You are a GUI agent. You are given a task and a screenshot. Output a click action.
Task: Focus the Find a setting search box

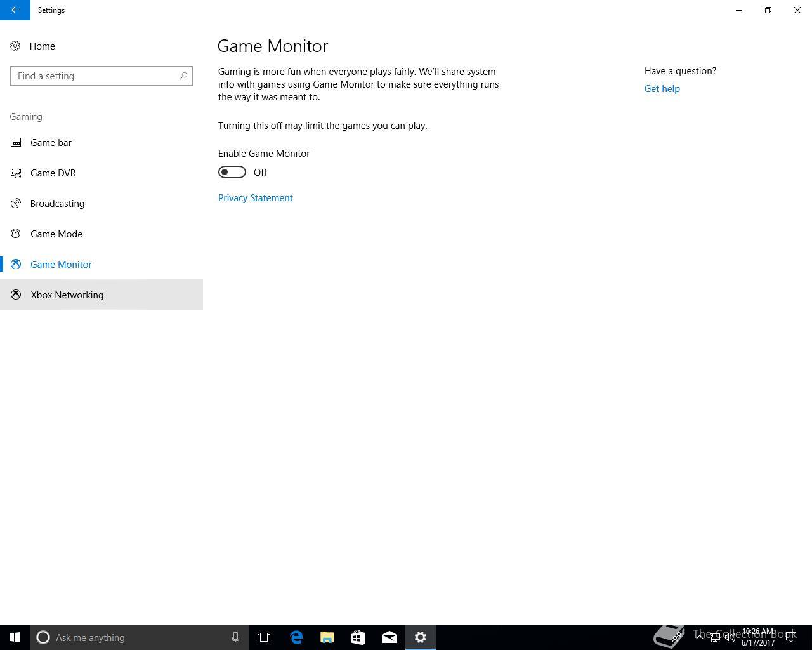(101, 76)
